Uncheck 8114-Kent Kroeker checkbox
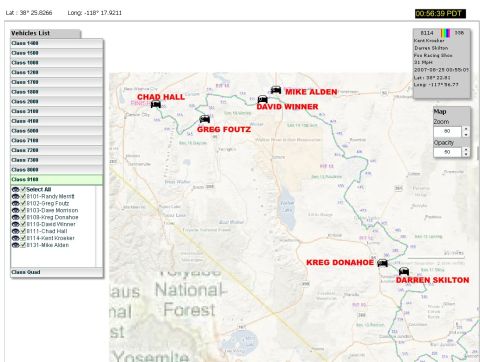480x362 pixels. pos(23,238)
